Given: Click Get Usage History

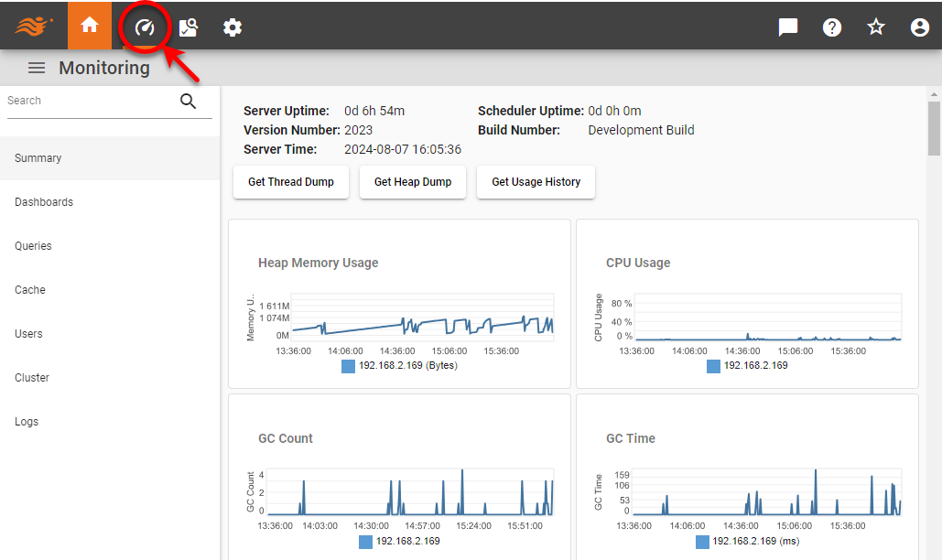Looking at the screenshot, I should pyautogui.click(x=535, y=182).
